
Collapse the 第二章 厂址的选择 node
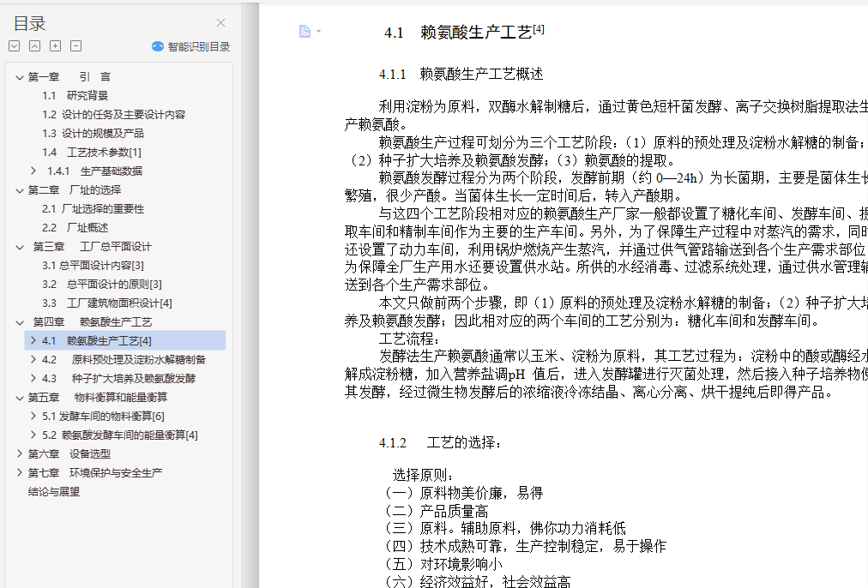point(20,190)
